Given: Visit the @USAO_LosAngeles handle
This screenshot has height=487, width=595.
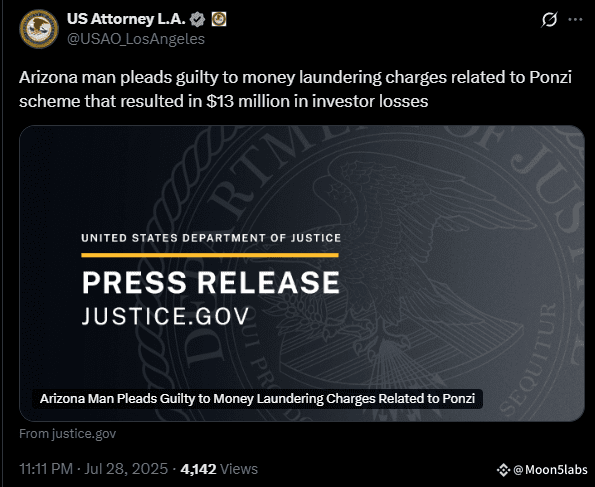Looking at the screenshot, I should pyautogui.click(x=136, y=39).
